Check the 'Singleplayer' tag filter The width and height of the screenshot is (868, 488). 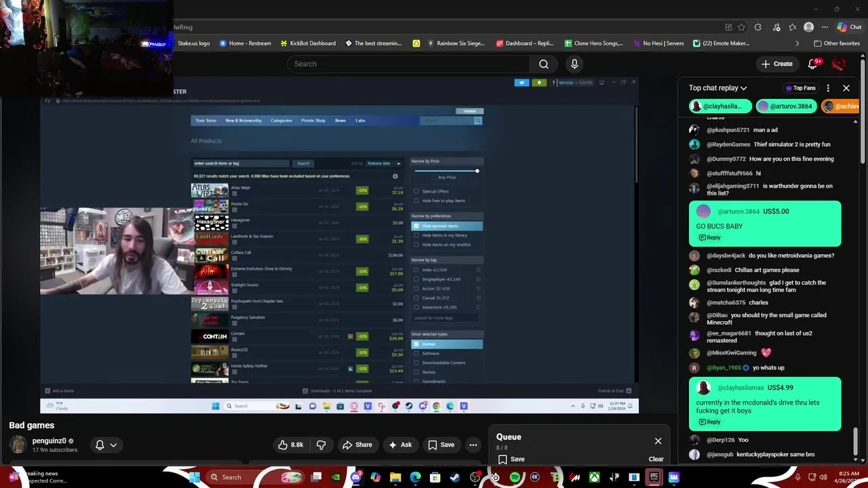click(416, 279)
